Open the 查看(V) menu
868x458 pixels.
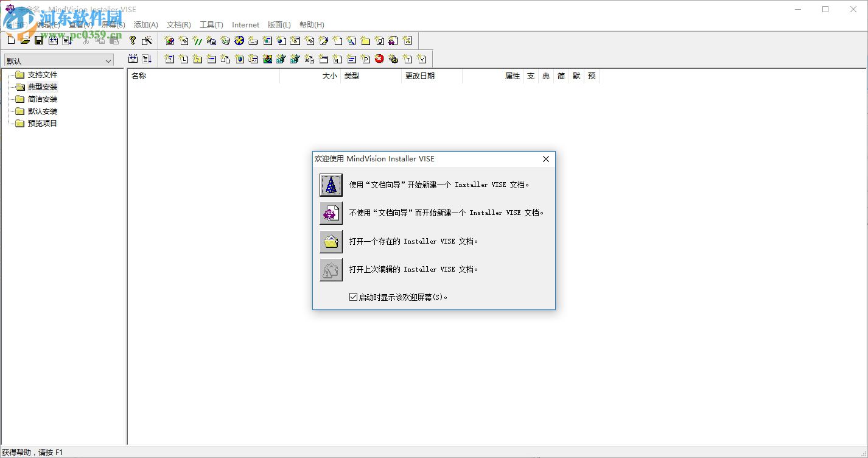(80, 25)
